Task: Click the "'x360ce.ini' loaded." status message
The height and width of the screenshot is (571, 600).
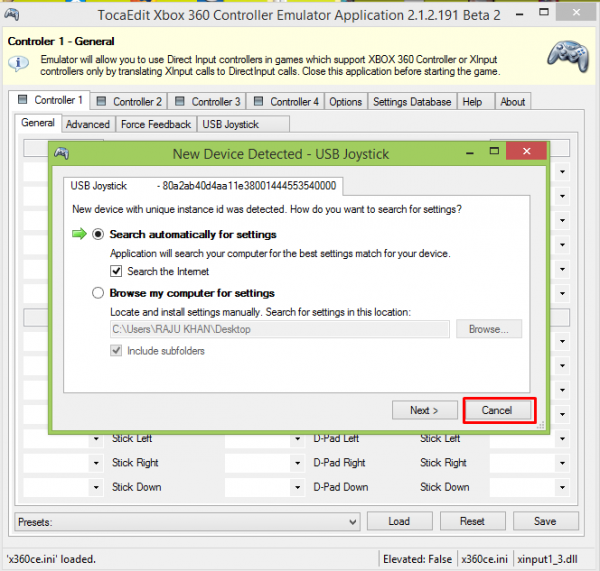Action: (x=51, y=559)
